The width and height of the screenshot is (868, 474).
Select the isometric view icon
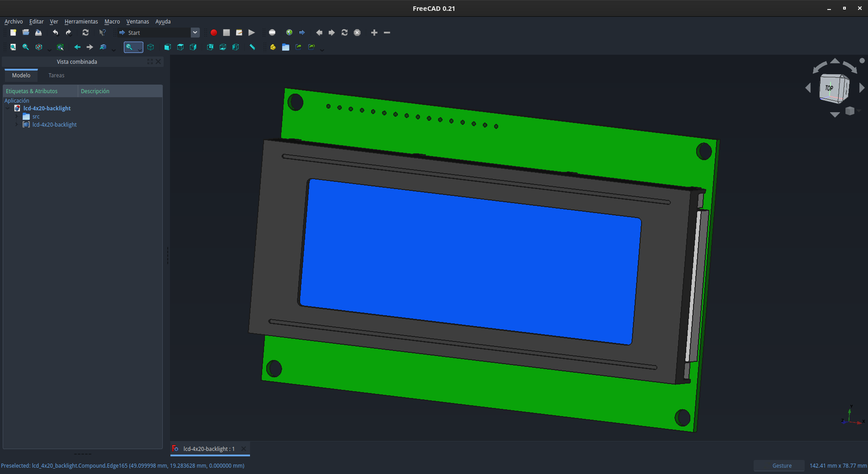click(x=151, y=47)
